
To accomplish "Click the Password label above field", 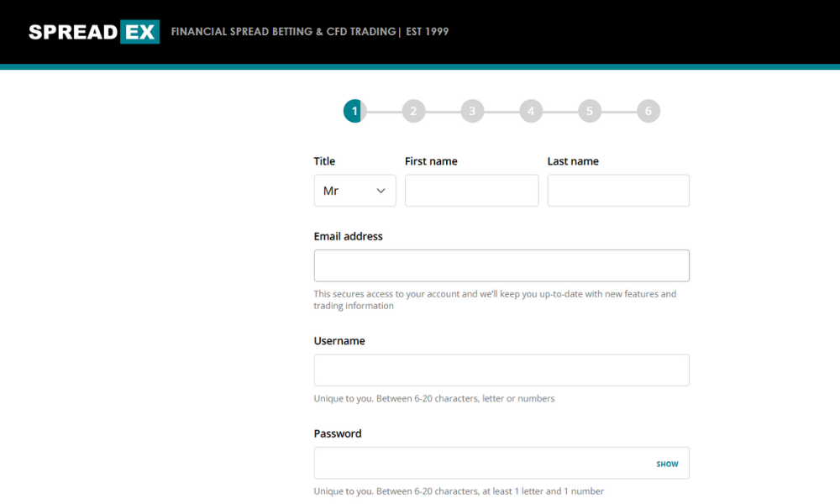I will pos(338,433).
